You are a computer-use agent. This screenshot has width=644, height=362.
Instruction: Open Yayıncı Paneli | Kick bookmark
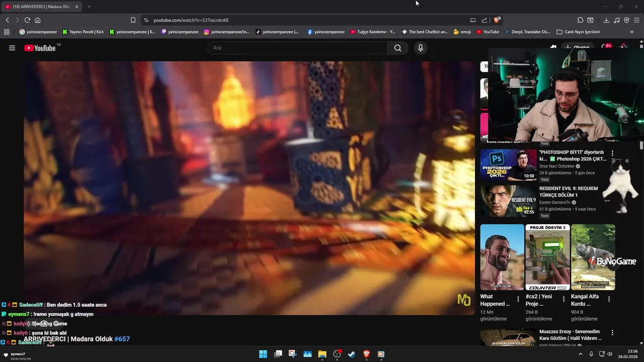pyautogui.click(x=84, y=32)
